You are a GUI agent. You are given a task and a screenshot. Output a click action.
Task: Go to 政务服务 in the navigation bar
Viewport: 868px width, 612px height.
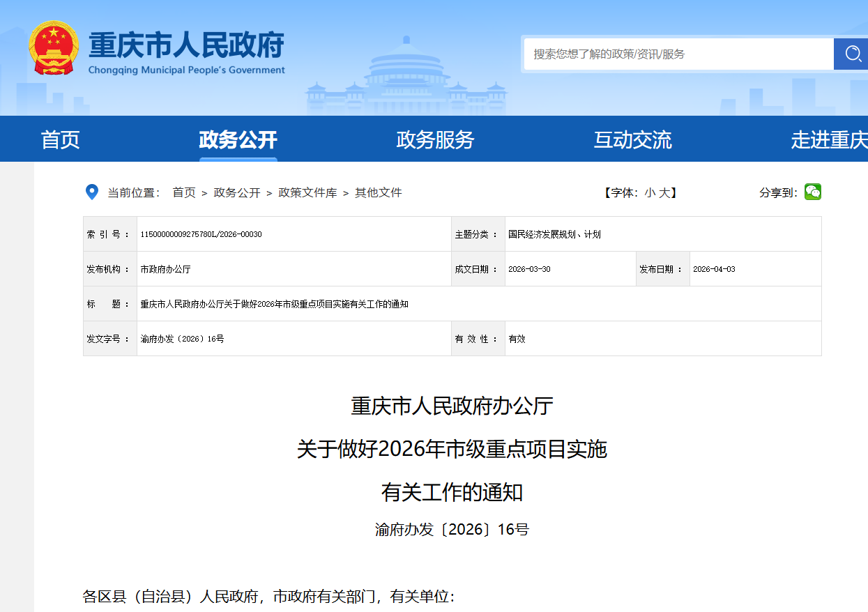click(435, 140)
